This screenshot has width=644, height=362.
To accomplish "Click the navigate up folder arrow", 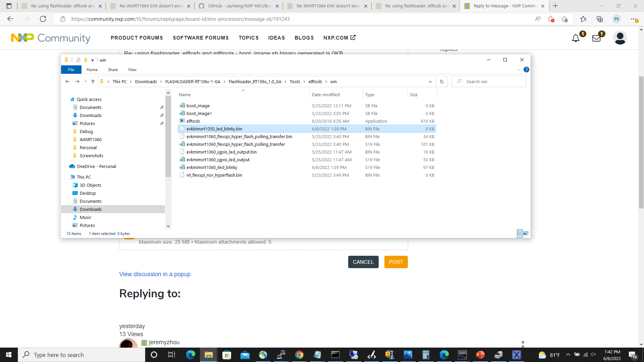I will [93, 81].
